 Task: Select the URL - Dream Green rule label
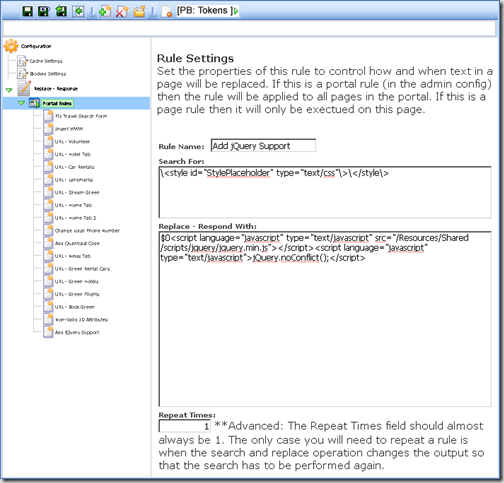pos(77,192)
